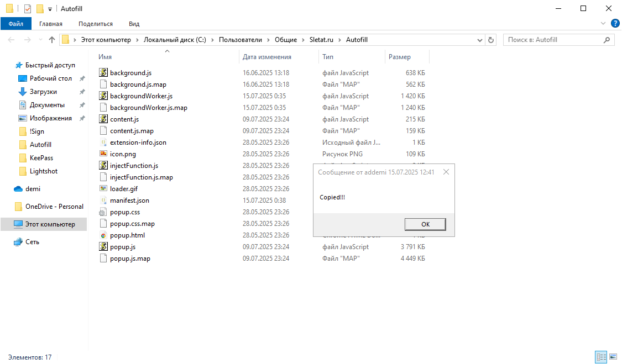Expand the address bar history dropdown
622x364 pixels.
pos(480,40)
